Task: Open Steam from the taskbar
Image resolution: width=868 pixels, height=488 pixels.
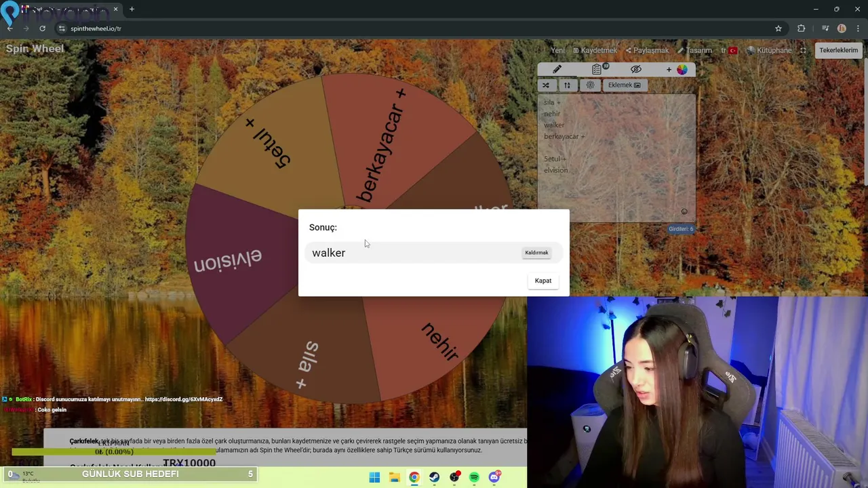Action: pos(434,478)
